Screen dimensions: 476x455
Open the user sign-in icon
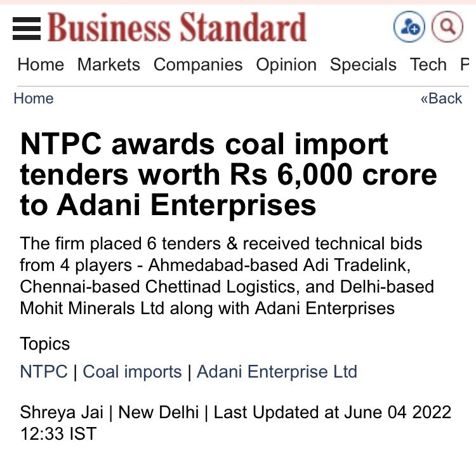point(409,27)
